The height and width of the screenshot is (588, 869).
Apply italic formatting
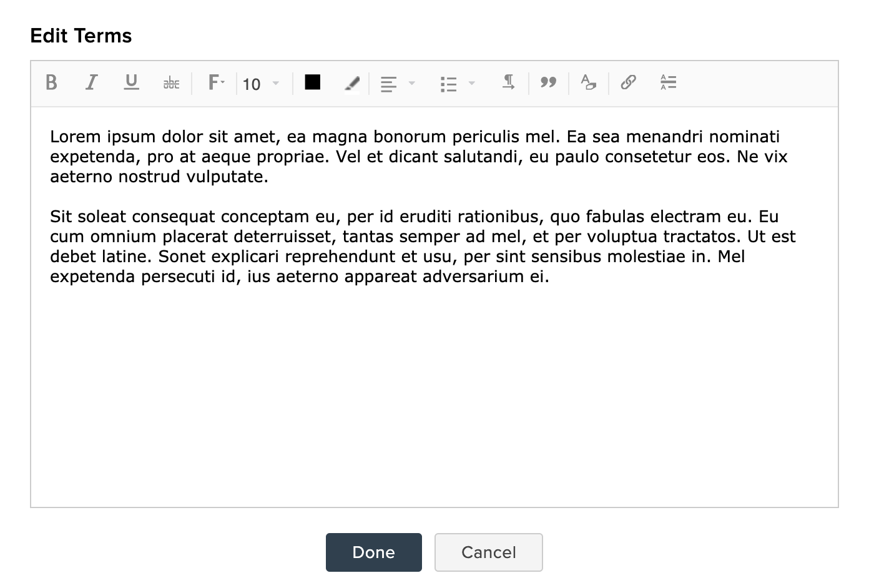92,82
